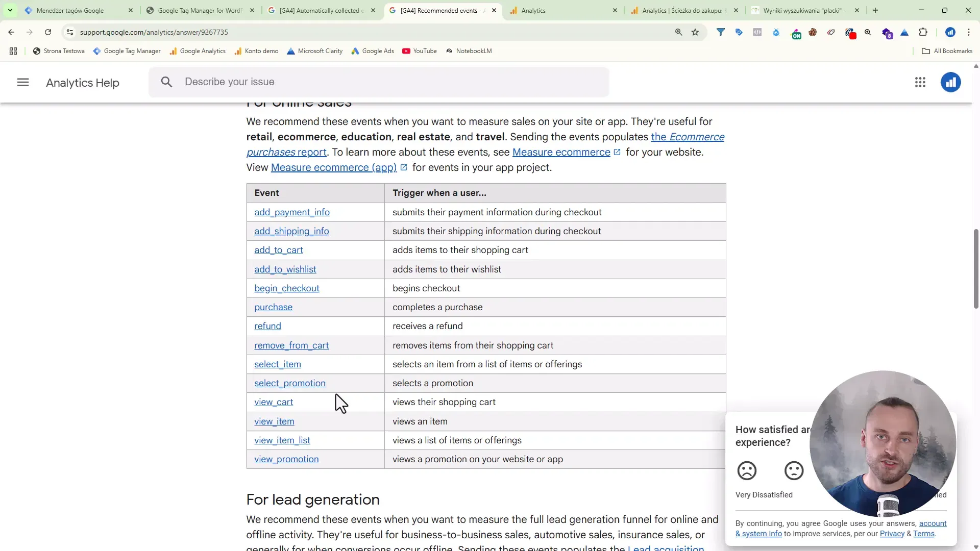Open Google Tag Manager bookmark

coord(127,51)
